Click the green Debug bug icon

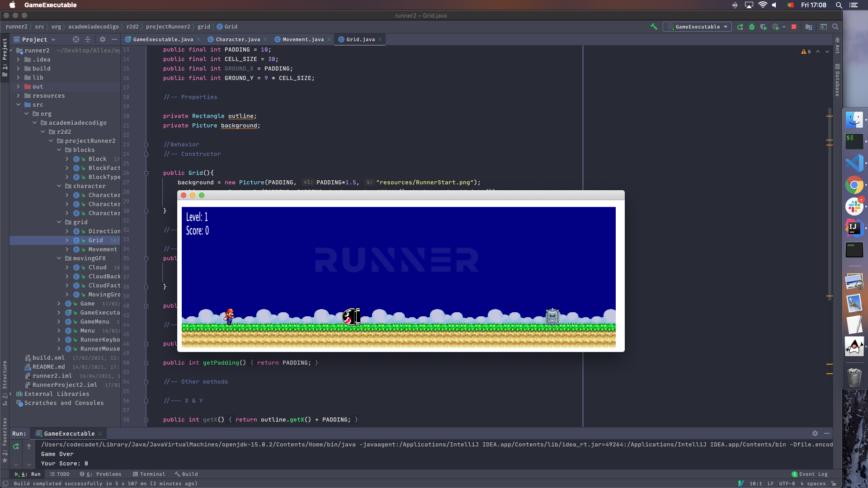pyautogui.click(x=752, y=27)
